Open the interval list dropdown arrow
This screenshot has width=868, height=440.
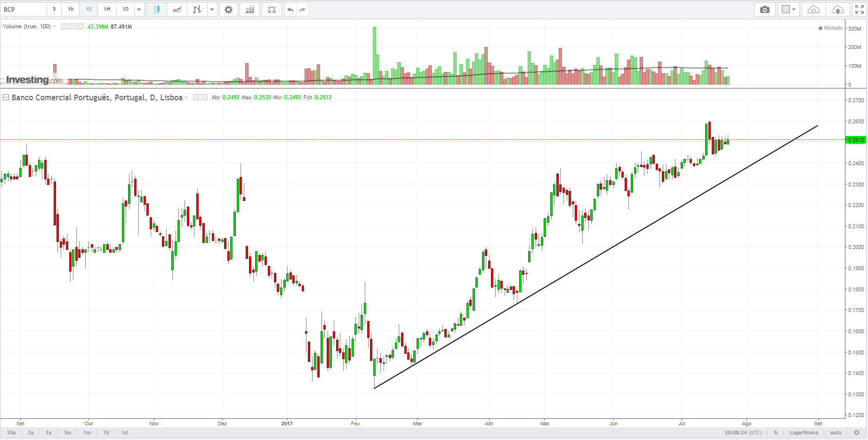(139, 9)
